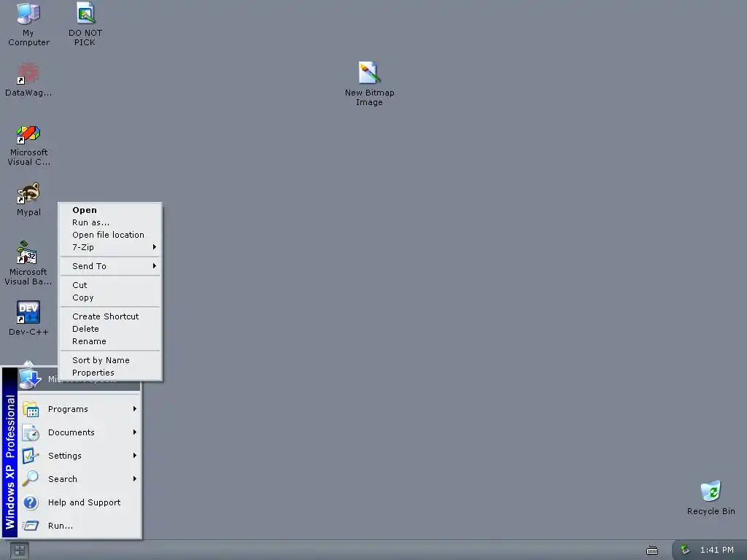Select the New Bitmap Image file
The width and height of the screenshot is (747, 560).
point(369,83)
